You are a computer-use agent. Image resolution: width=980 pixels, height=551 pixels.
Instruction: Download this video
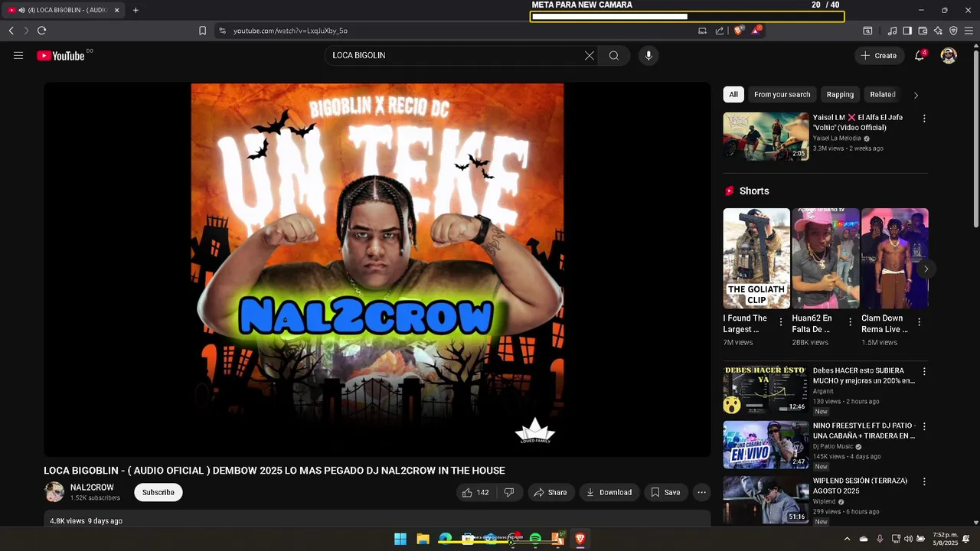pyautogui.click(x=609, y=492)
